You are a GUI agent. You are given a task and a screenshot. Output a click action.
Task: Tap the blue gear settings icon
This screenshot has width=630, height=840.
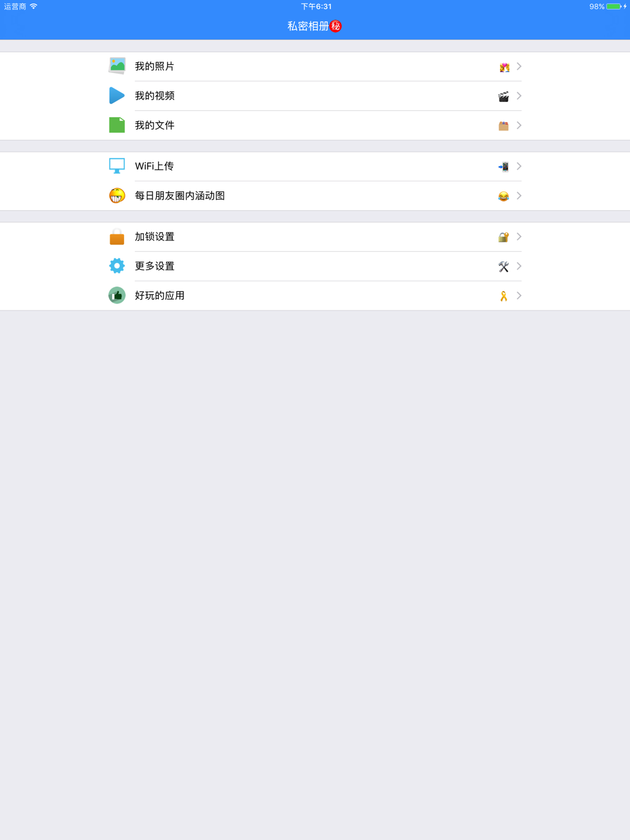coord(117,266)
